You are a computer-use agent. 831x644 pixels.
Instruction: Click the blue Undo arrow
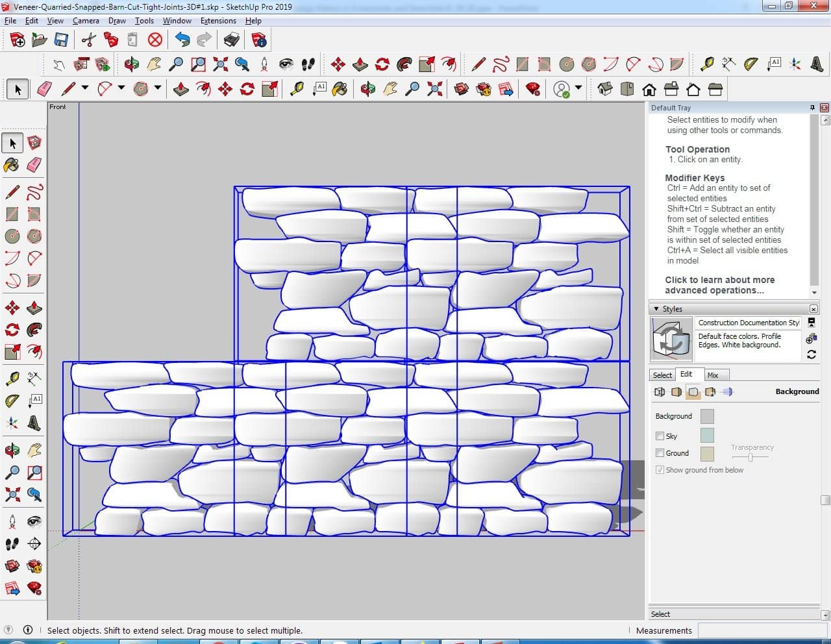[182, 40]
